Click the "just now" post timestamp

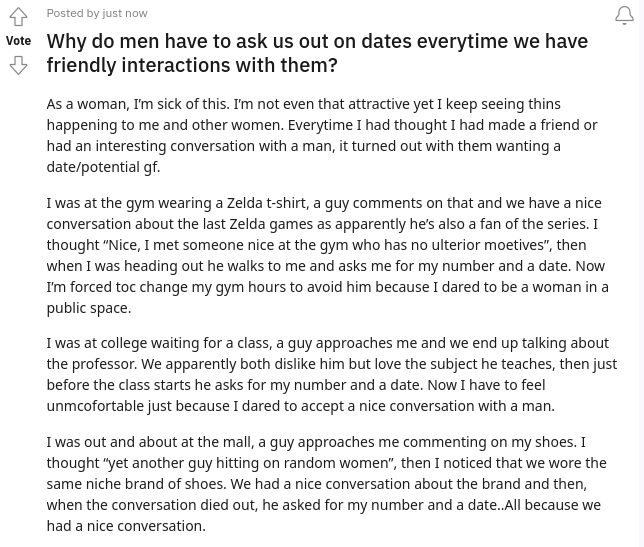click(125, 13)
